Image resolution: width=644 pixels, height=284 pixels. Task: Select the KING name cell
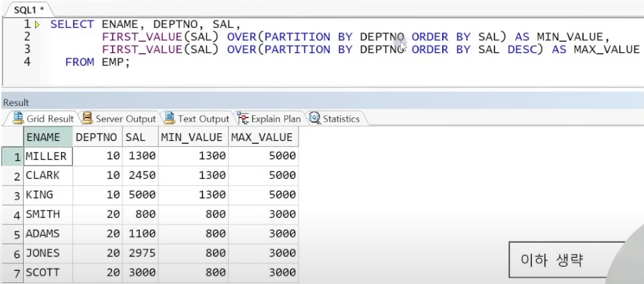[x=48, y=195]
